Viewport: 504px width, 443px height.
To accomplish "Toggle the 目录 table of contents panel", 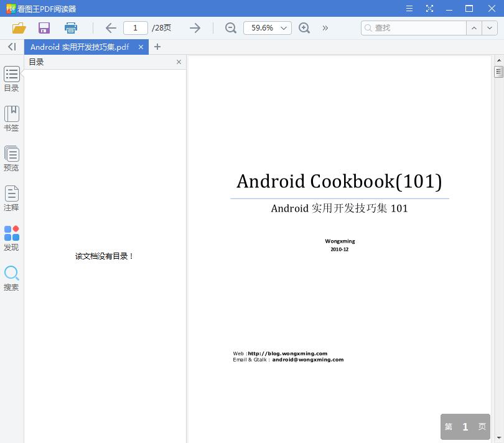I will pyautogui.click(x=11, y=78).
